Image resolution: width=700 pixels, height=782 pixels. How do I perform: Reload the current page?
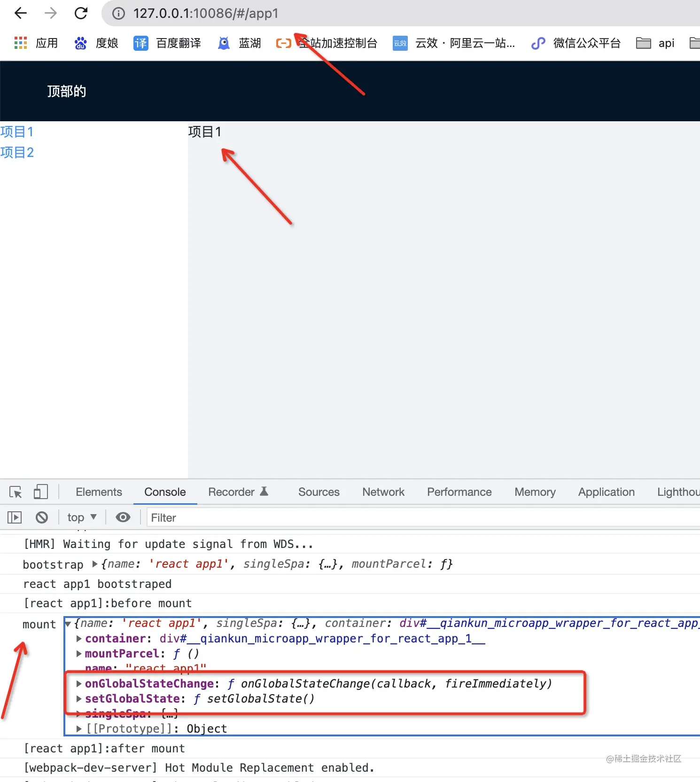(x=81, y=13)
